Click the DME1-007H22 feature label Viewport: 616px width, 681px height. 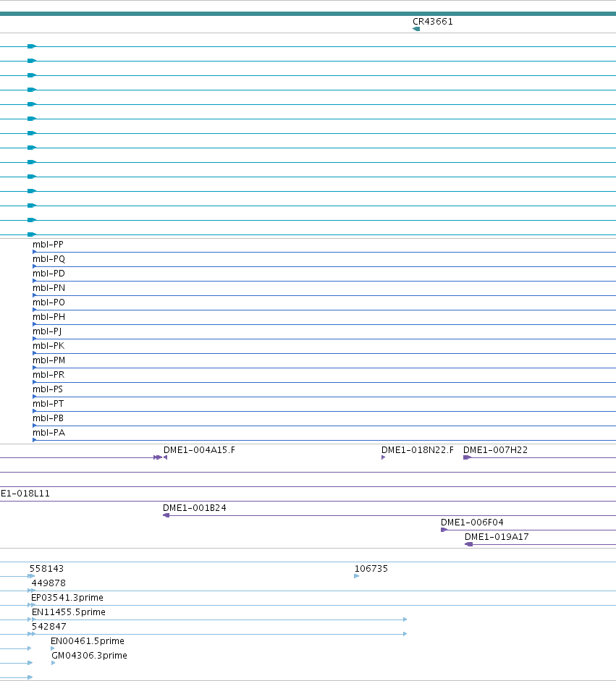[x=496, y=450]
